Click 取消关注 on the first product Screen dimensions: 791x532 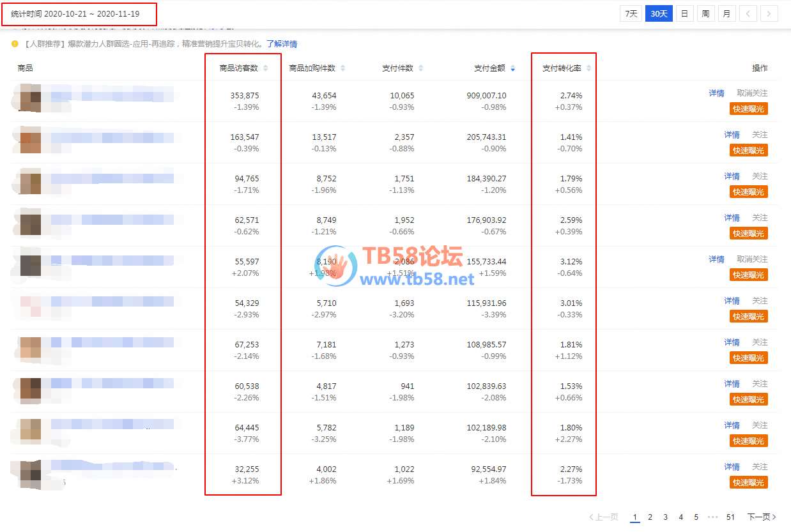click(752, 93)
